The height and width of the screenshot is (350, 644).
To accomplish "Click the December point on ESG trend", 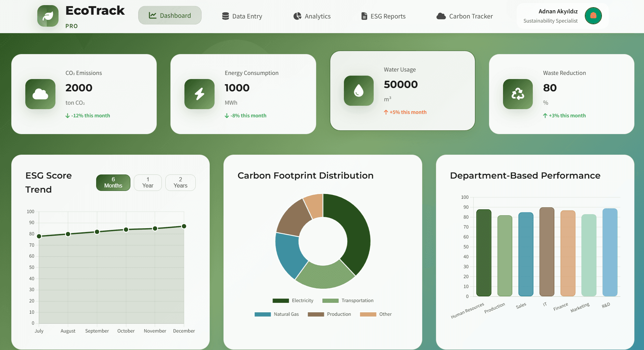I will (184, 226).
